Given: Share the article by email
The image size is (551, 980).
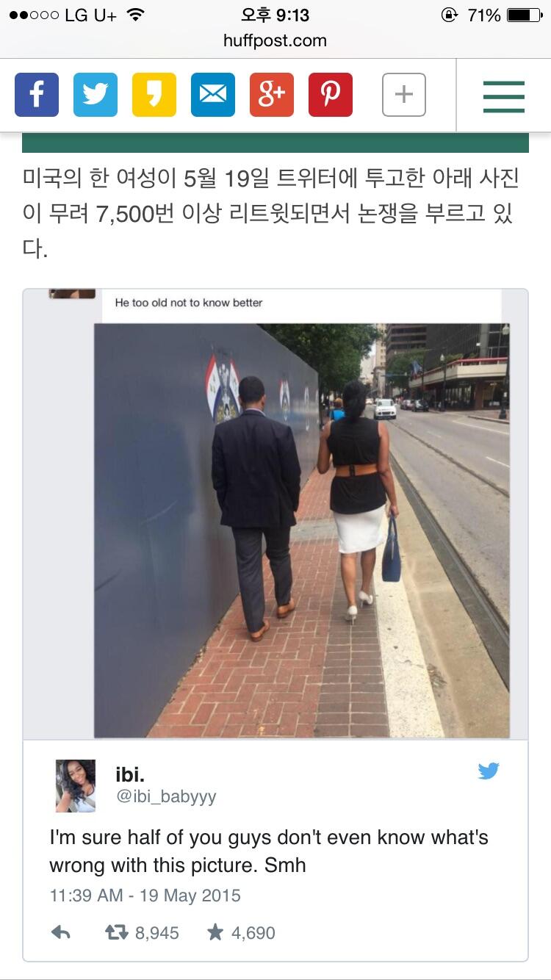Looking at the screenshot, I should pos(213,95).
